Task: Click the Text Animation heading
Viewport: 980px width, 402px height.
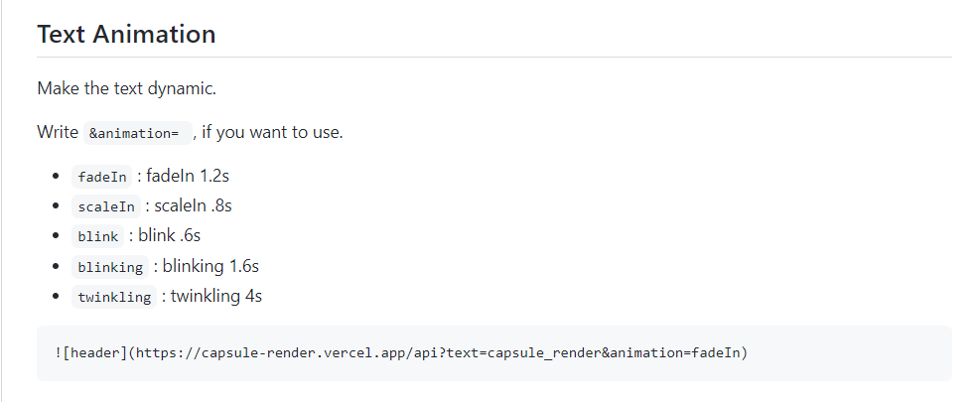Action: point(126,34)
